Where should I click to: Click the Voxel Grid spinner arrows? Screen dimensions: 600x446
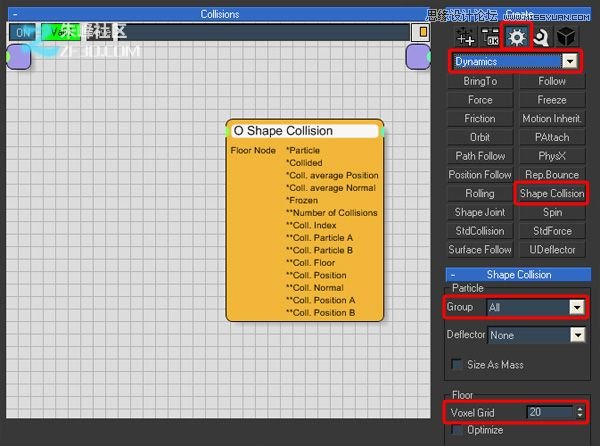click(579, 412)
